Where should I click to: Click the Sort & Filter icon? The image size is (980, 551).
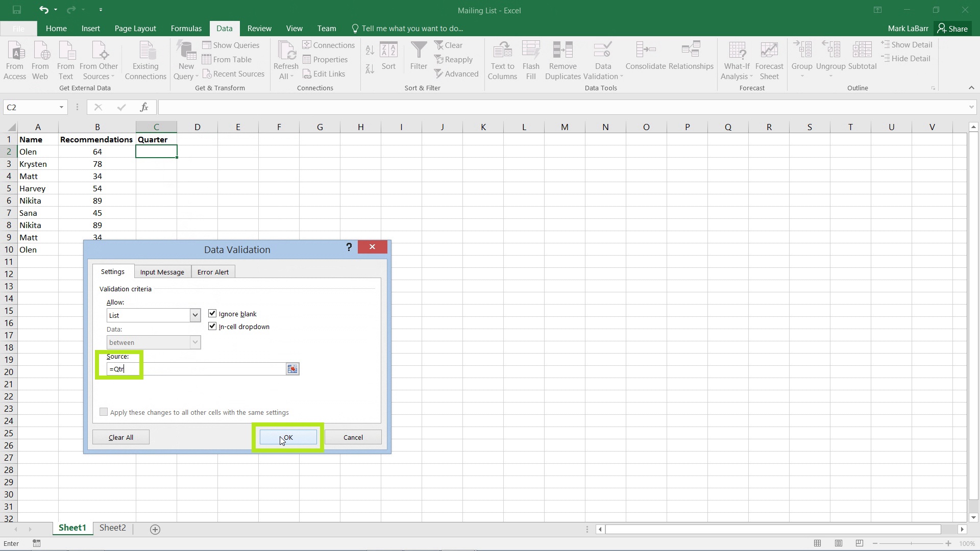[422, 87]
